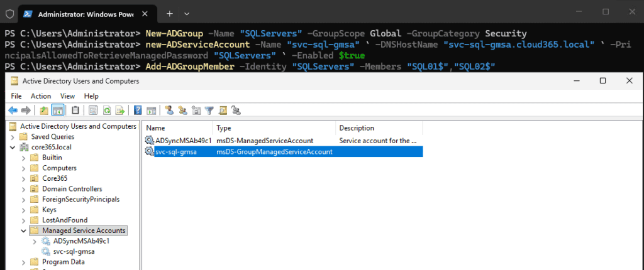Select Domain Controllers in the tree

pyautogui.click(x=72, y=189)
